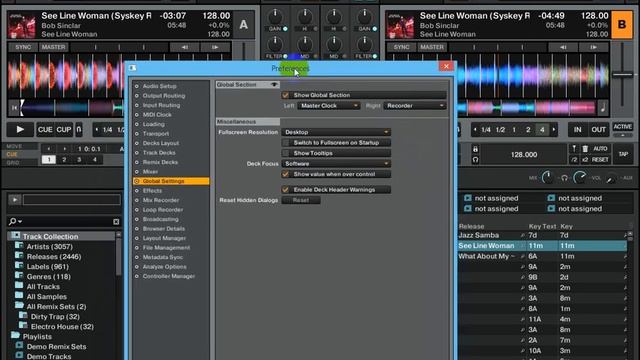This screenshot has width=640, height=360.
Task: Adjust Deck A GAIN knob
Action: click(x=276, y=17)
